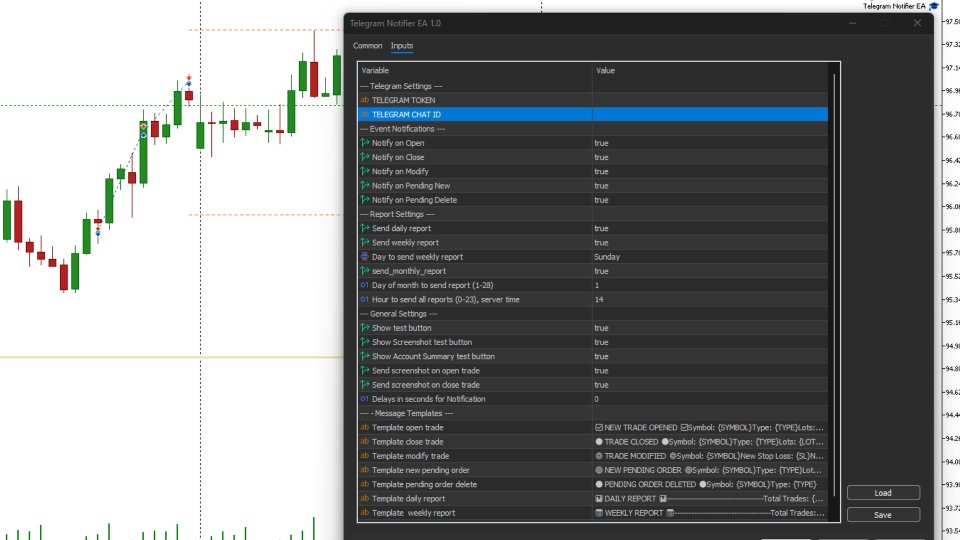Select the TELEGRAM CHAT ID row
Screen dimensions: 960x540
593,114
